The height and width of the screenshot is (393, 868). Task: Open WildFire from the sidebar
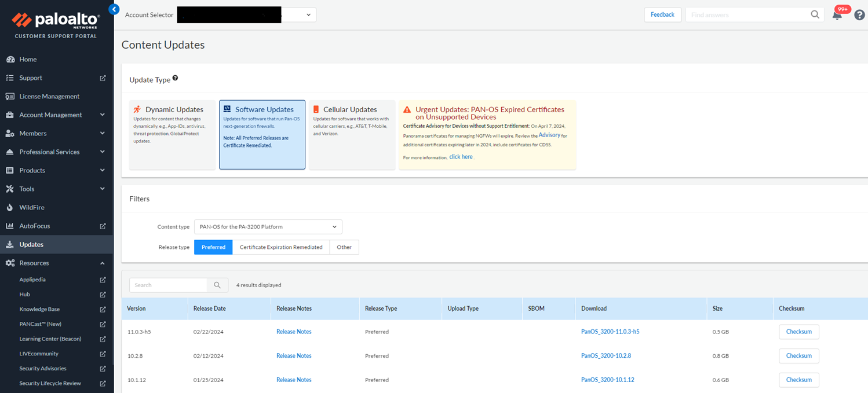coord(32,207)
